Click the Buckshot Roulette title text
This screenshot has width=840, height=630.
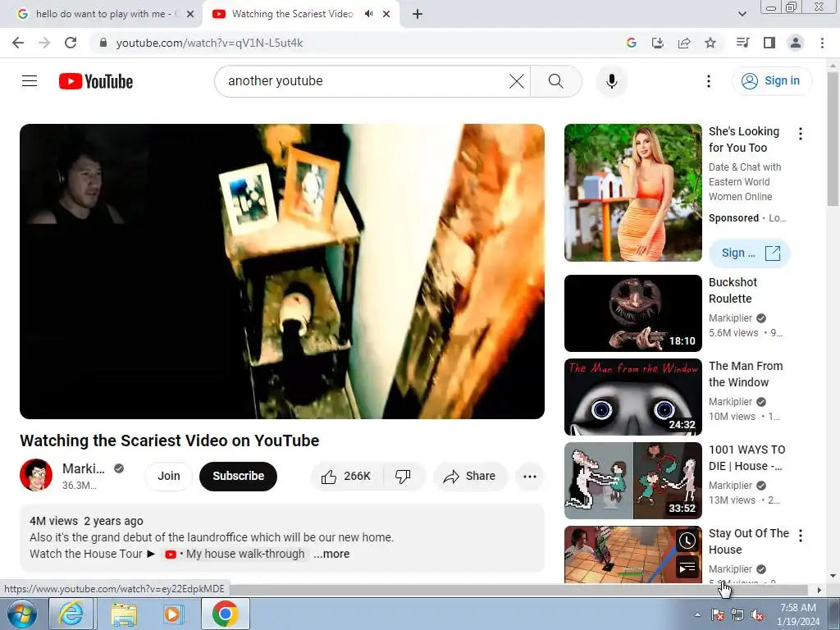click(x=733, y=290)
